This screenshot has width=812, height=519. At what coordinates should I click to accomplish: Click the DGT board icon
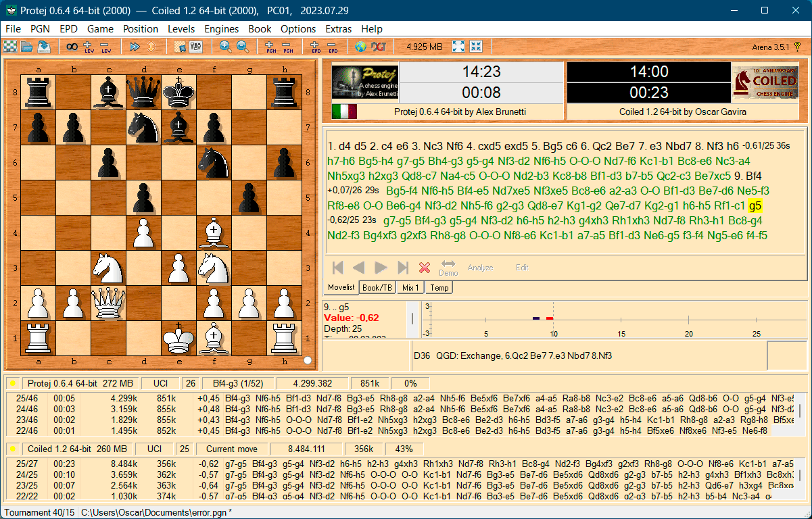coord(379,47)
